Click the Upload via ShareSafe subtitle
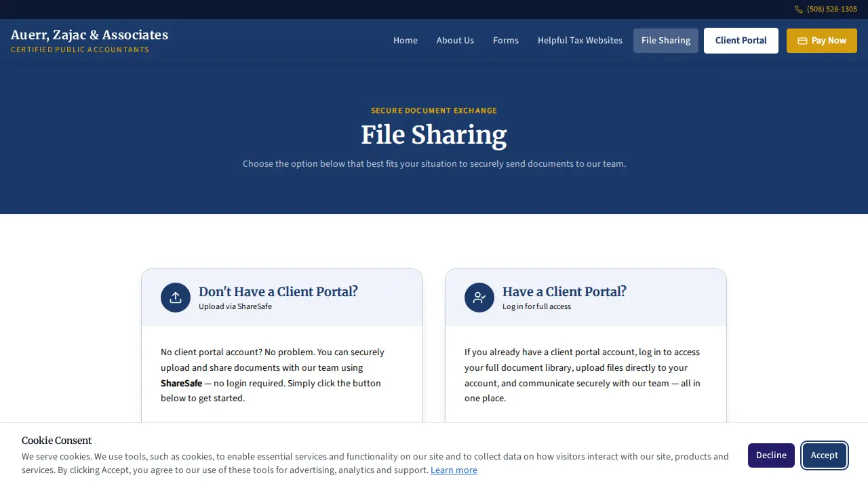Viewport: 868px width, 488px height. click(x=235, y=306)
